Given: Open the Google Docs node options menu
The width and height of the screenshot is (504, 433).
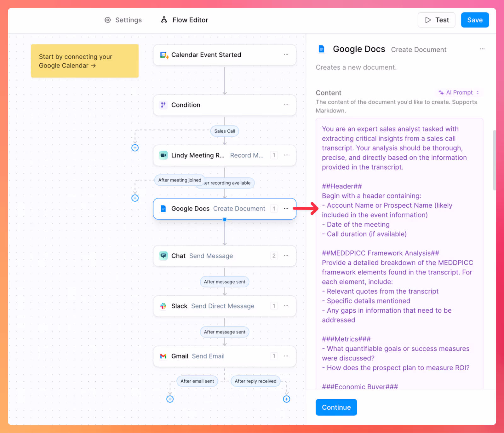Looking at the screenshot, I should [286, 208].
